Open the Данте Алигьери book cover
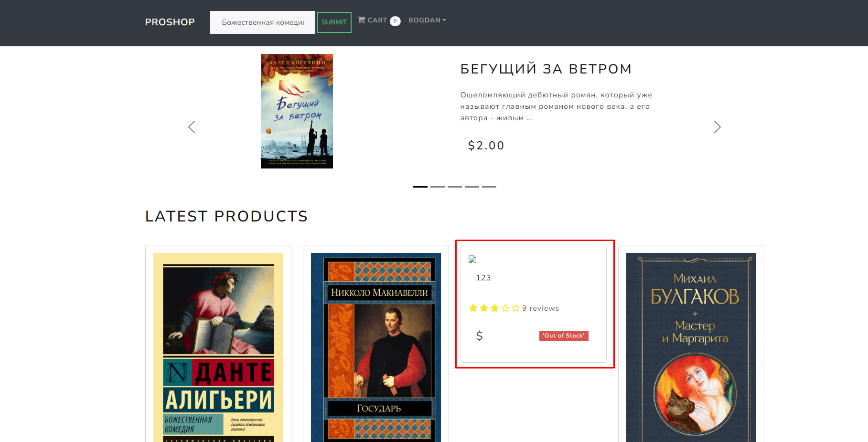The height and width of the screenshot is (442, 868). [x=218, y=347]
